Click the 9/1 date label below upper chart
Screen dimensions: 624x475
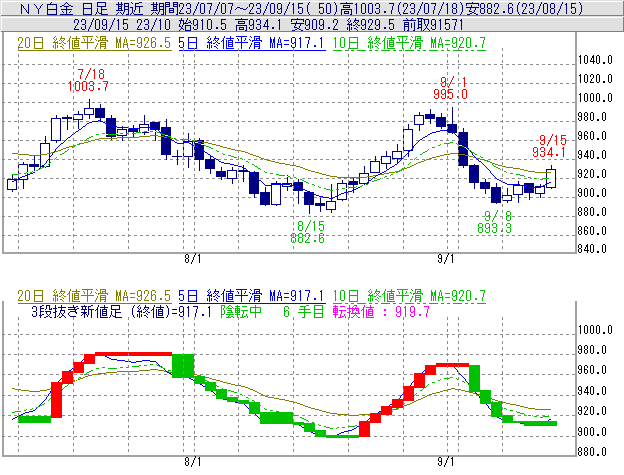[x=446, y=259]
